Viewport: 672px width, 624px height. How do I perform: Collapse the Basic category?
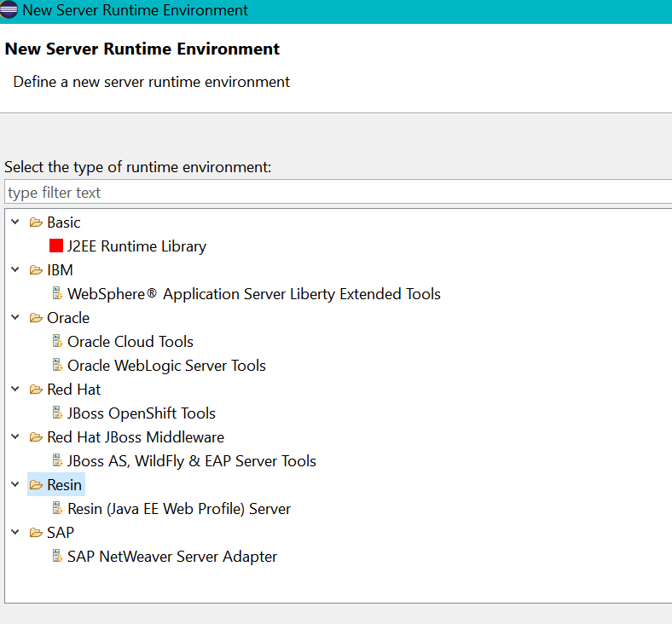[x=15, y=222]
